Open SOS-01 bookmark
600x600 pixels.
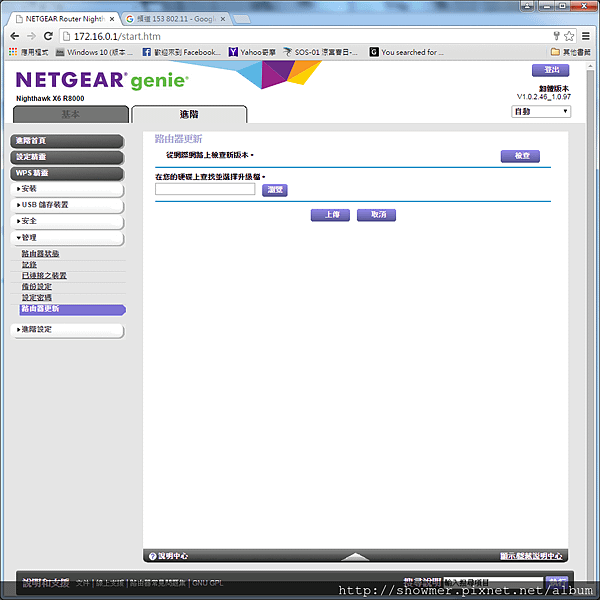[x=321, y=52]
